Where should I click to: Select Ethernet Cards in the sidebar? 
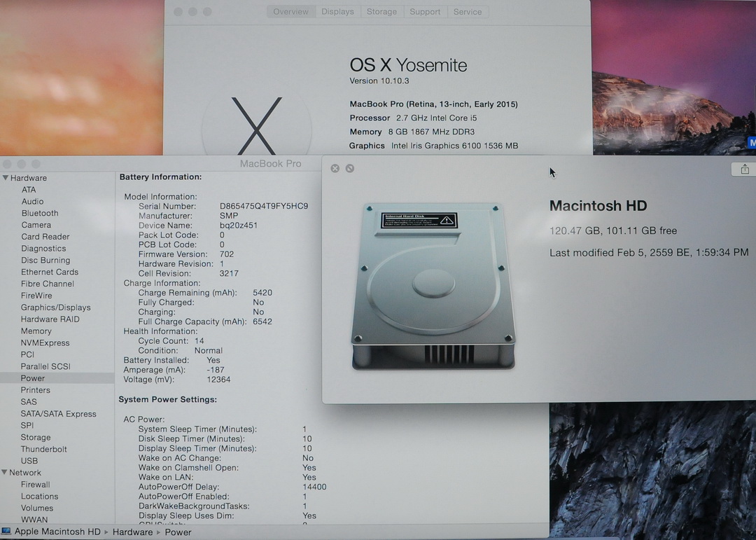tap(50, 272)
